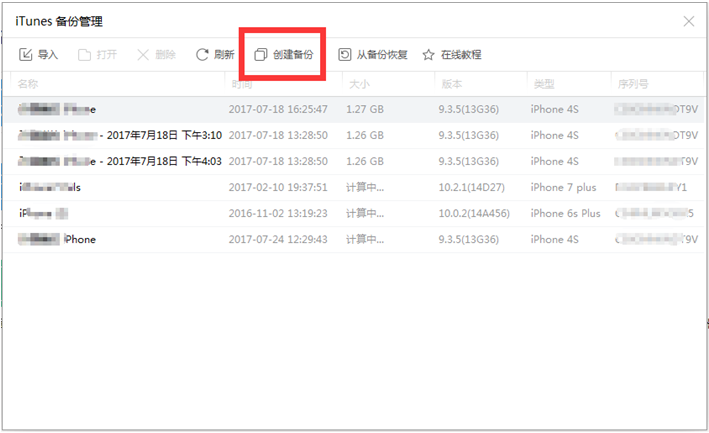Click the 10.2.1(14D27) version cell
Image resolution: width=709 pixels, height=433 pixels.
point(472,187)
